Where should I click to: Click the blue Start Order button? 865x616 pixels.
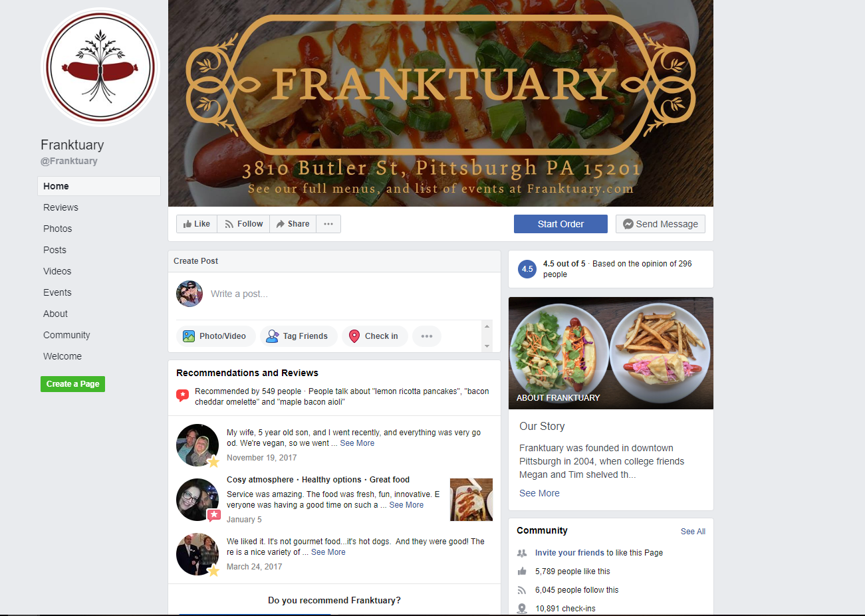(x=560, y=224)
